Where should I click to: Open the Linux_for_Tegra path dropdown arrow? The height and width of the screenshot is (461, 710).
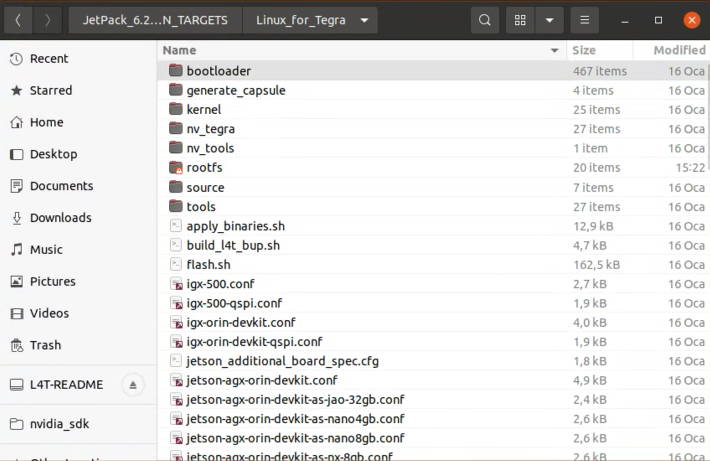(364, 20)
